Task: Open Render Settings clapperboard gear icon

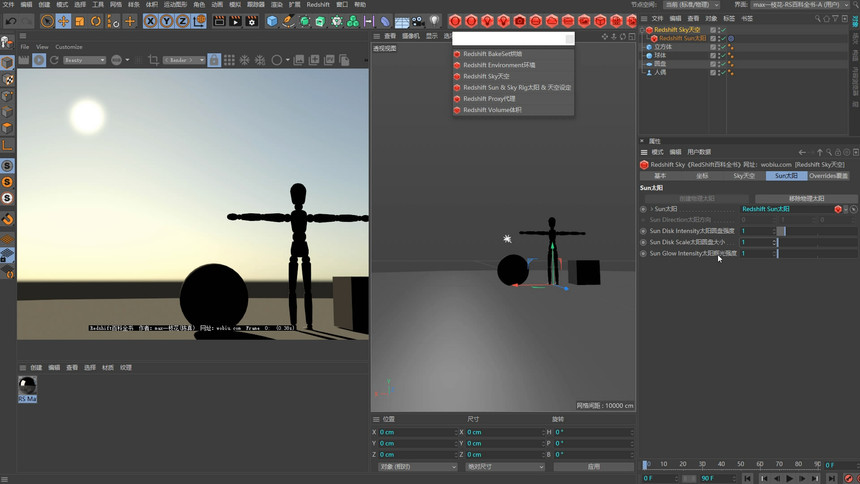Action: (252, 21)
